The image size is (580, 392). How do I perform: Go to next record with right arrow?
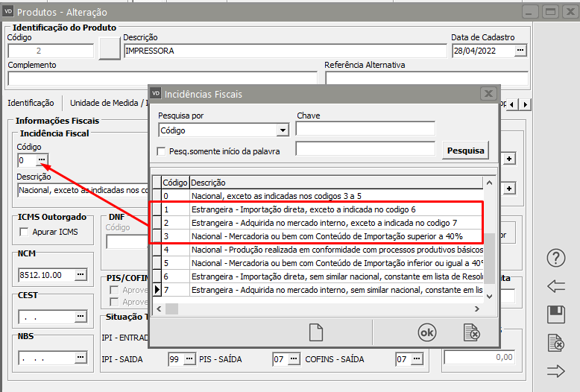tap(555, 370)
